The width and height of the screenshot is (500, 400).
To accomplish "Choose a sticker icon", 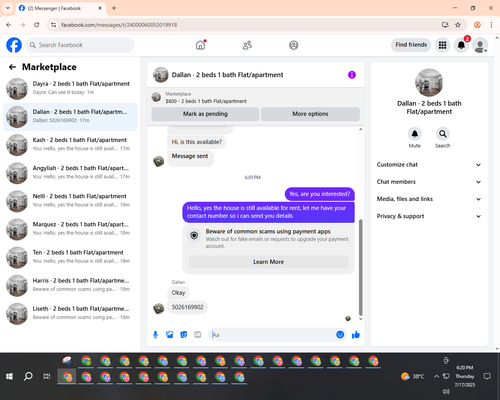I will [x=184, y=335].
